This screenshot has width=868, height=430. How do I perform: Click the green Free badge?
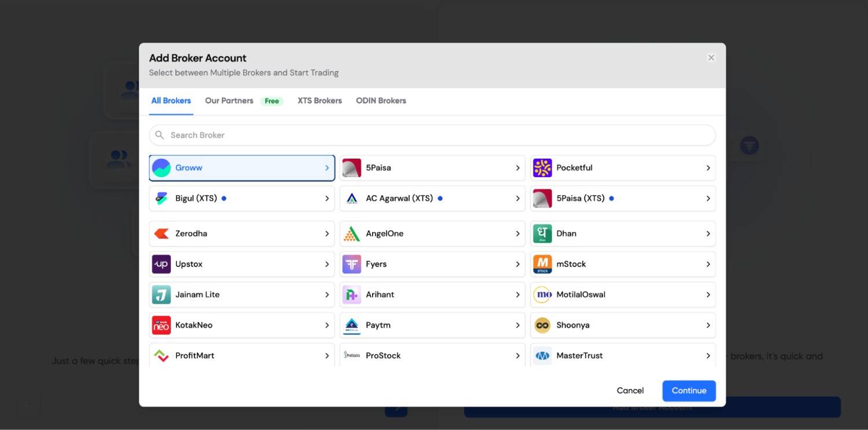tap(272, 101)
